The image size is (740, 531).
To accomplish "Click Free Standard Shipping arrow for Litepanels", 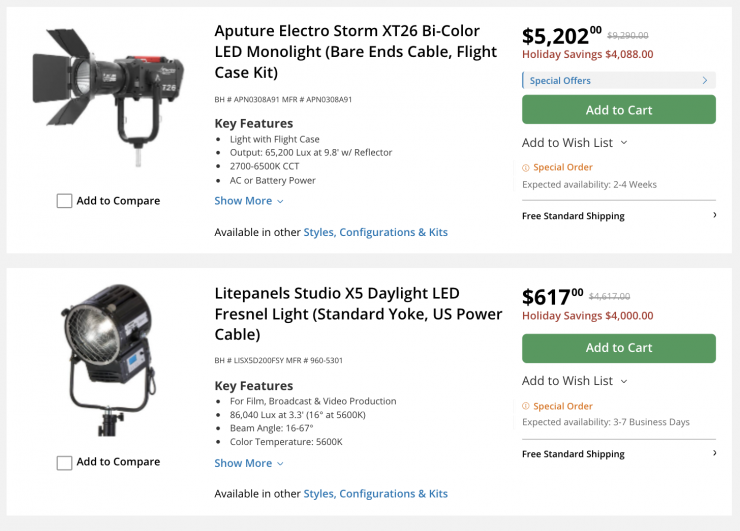I will tap(714, 453).
